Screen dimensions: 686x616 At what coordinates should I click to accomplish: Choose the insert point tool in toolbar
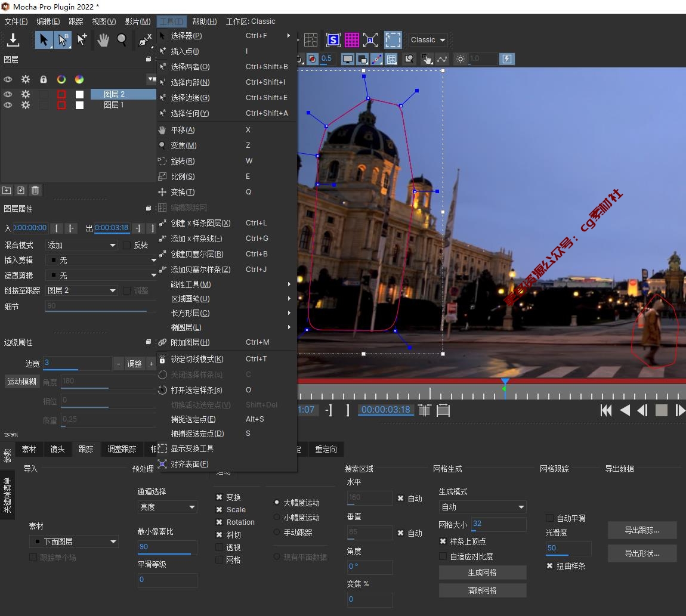82,40
